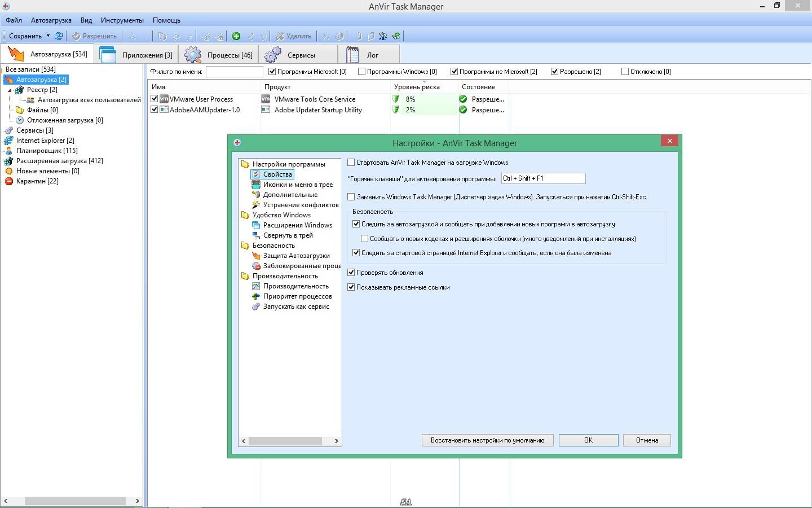Click right arrow of left panel scrollbar
Screen dimensions: 812x508
coord(137,501)
